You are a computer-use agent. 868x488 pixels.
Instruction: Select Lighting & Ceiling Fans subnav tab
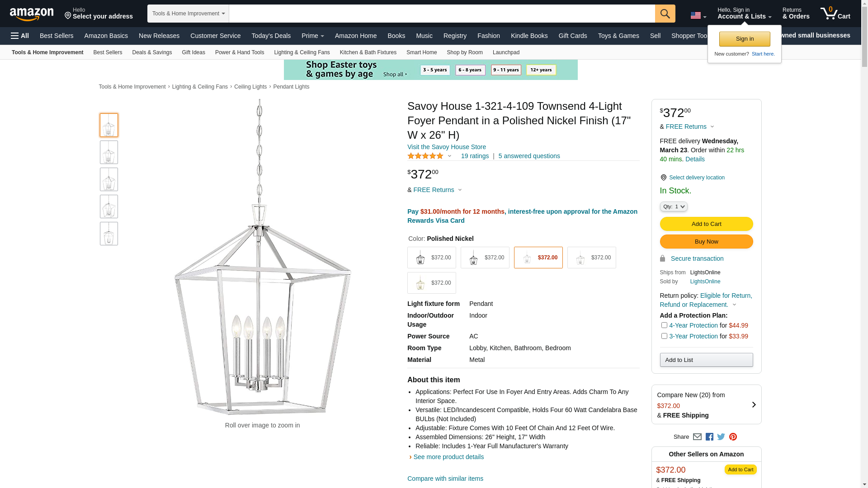302,52
